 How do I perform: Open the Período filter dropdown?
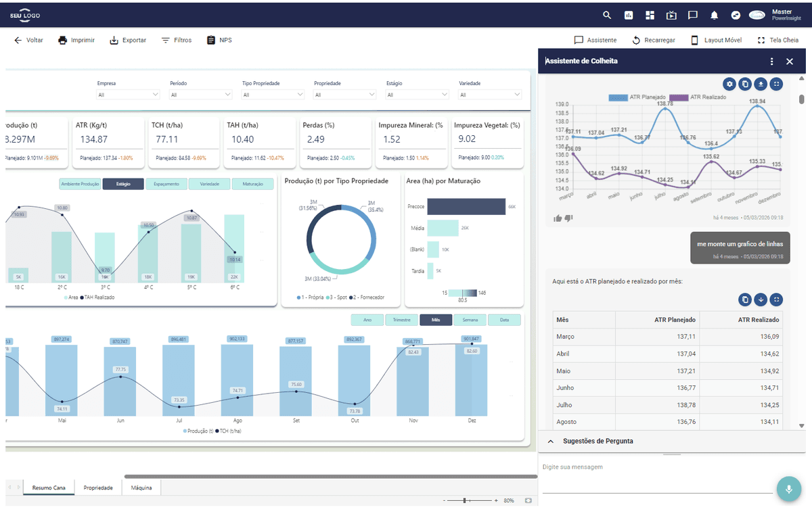pos(200,95)
